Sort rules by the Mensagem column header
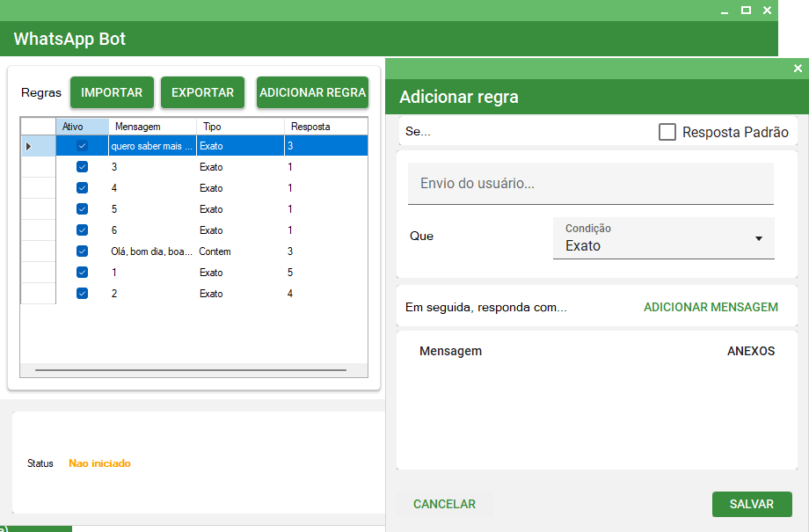 (x=150, y=127)
